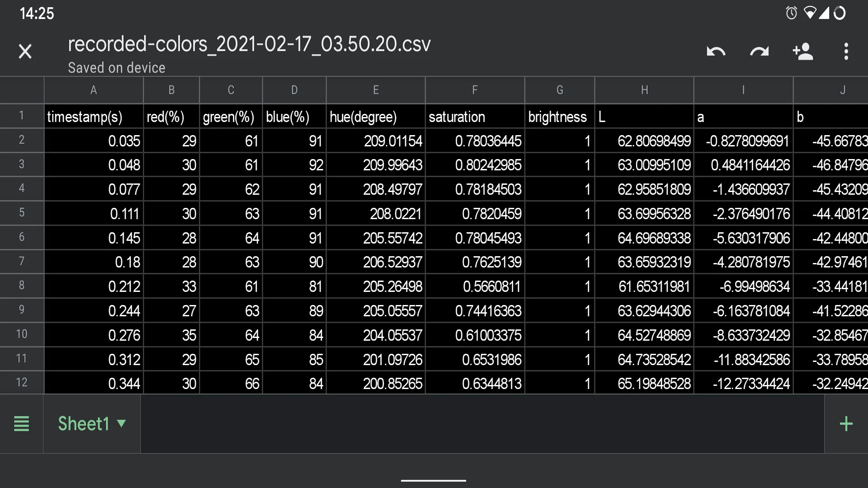This screenshot has height=488, width=868.
Task: Tap the navigation gesture bar at bottom
Action: coord(434,480)
